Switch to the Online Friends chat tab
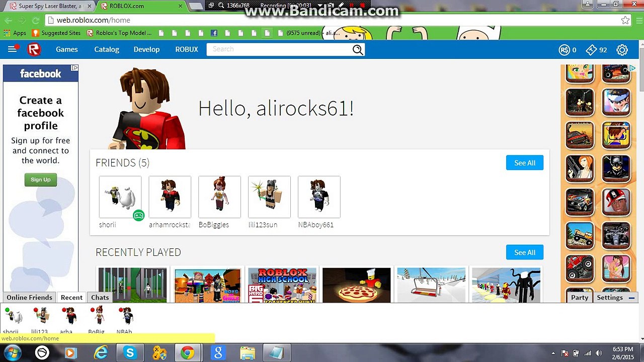 click(x=29, y=297)
